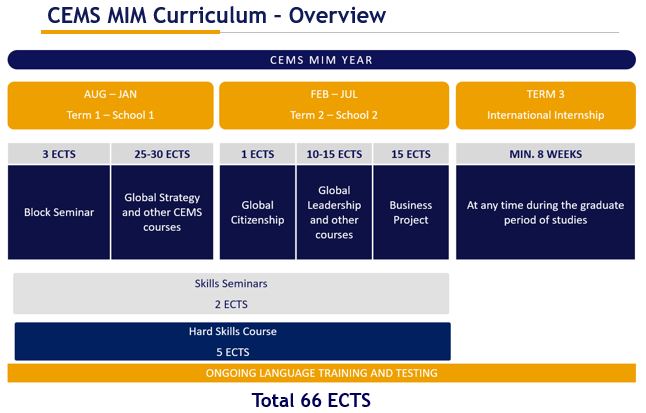The height and width of the screenshot is (413, 646).
Task: Select the MIN. 8 WEEKS header
Action: click(x=545, y=154)
